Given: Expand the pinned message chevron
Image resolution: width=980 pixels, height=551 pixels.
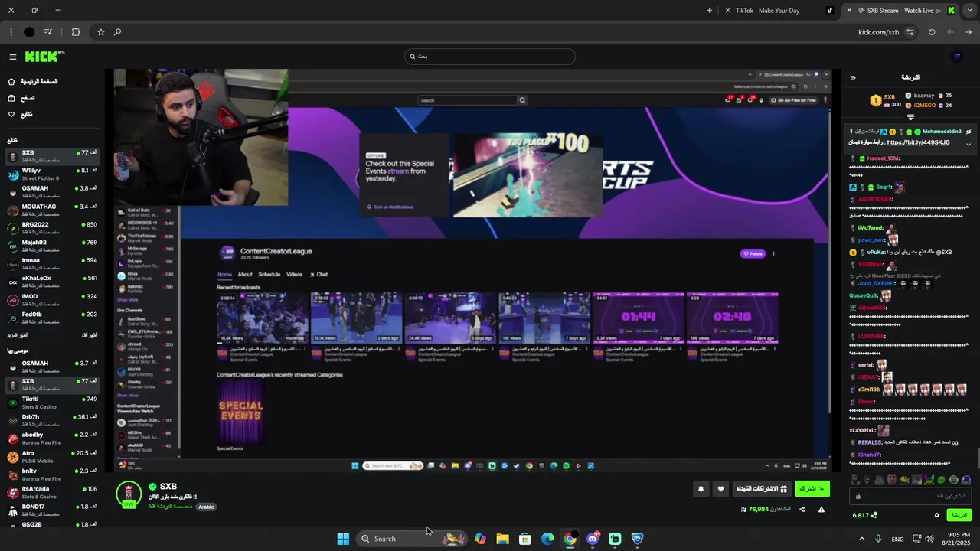Looking at the screenshot, I should tap(969, 144).
